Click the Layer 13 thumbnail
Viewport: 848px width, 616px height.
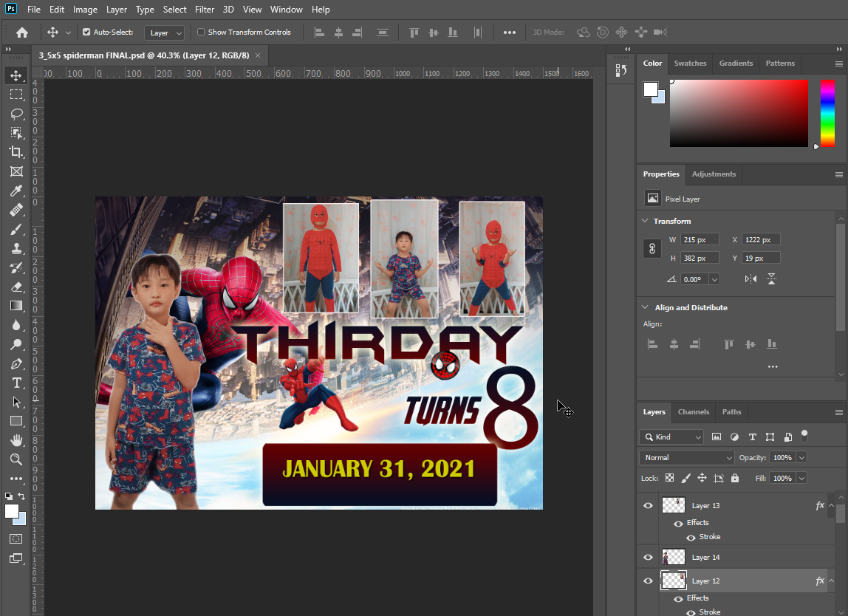(x=672, y=505)
